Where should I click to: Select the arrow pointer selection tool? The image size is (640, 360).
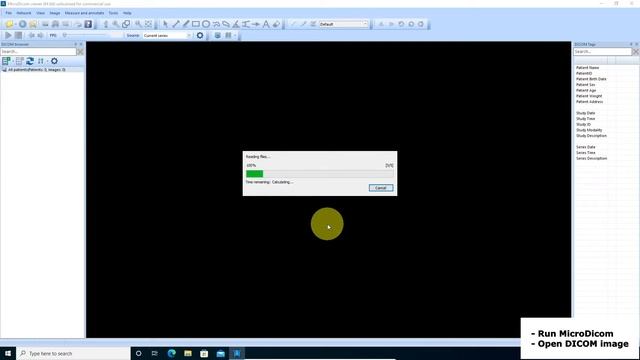pyautogui.click(x=165, y=24)
